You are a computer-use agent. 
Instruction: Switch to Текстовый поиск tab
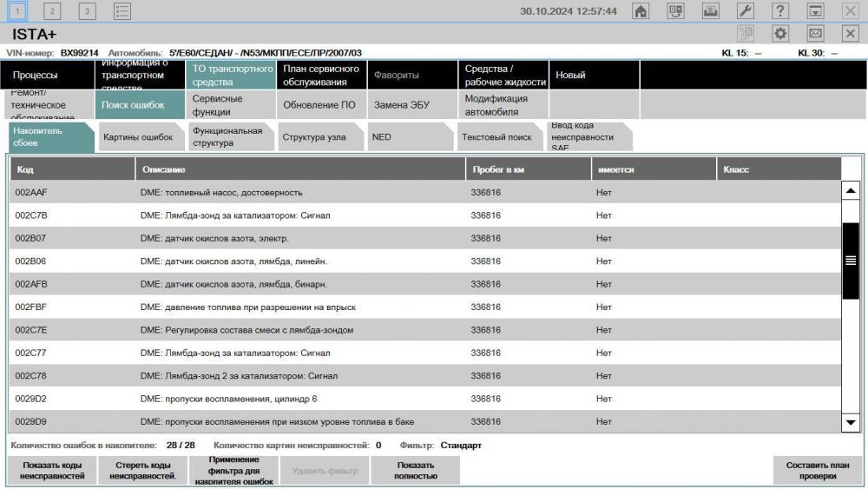[x=499, y=136]
